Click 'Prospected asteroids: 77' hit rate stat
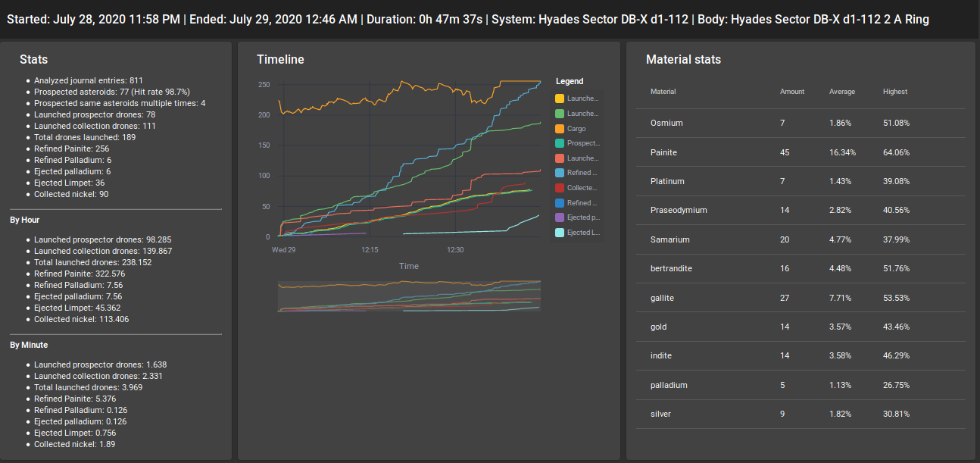980x463 pixels. pos(111,92)
